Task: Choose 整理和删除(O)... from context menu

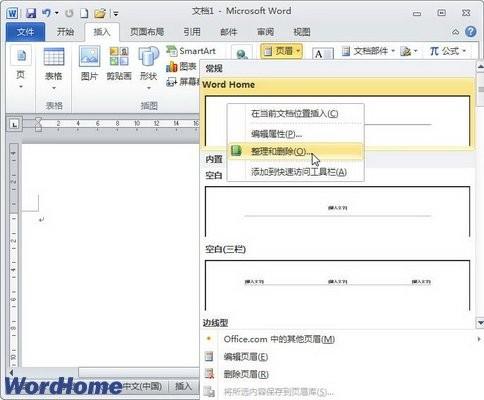Action: (295, 151)
